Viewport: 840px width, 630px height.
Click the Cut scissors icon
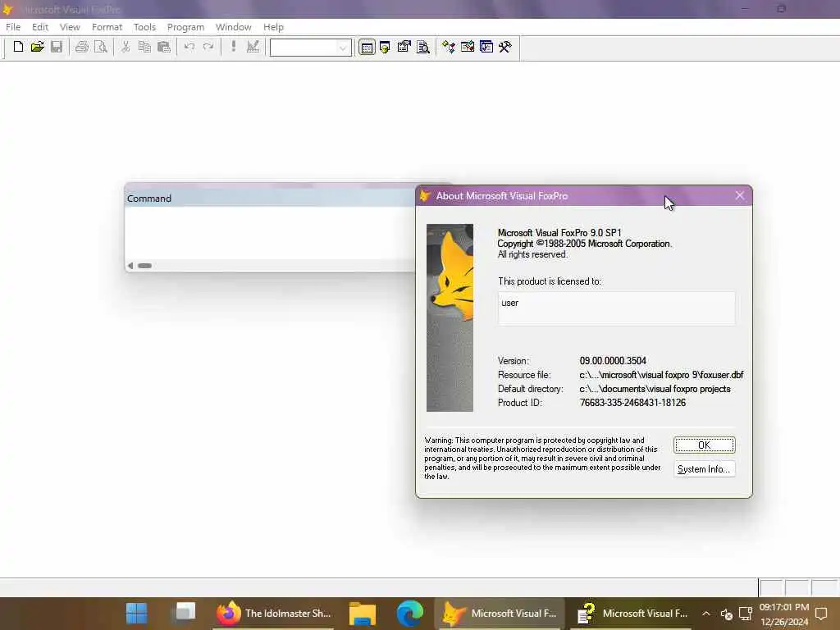126,47
